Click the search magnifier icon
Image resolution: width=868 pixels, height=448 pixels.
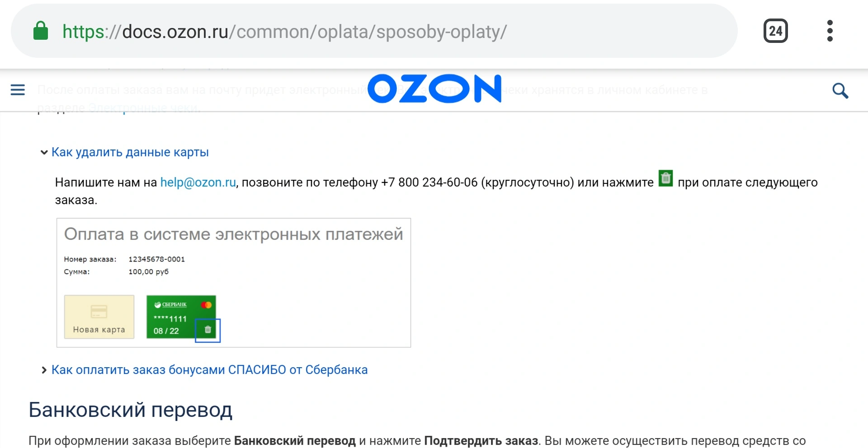[x=840, y=91]
